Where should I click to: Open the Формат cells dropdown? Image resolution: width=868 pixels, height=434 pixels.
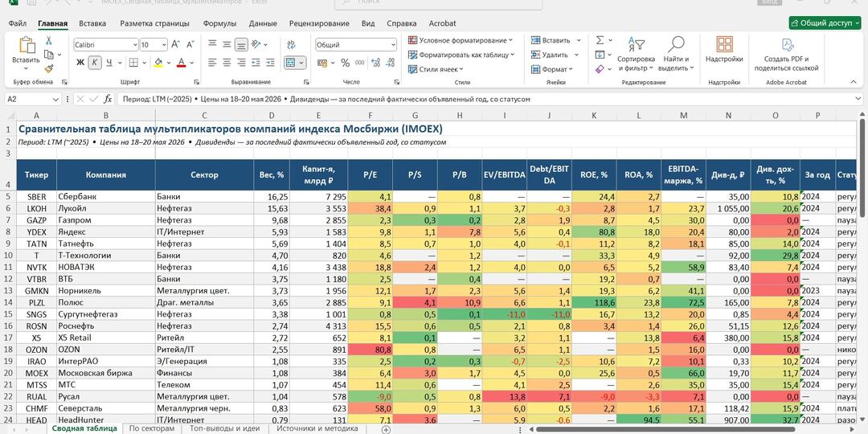[x=552, y=69]
